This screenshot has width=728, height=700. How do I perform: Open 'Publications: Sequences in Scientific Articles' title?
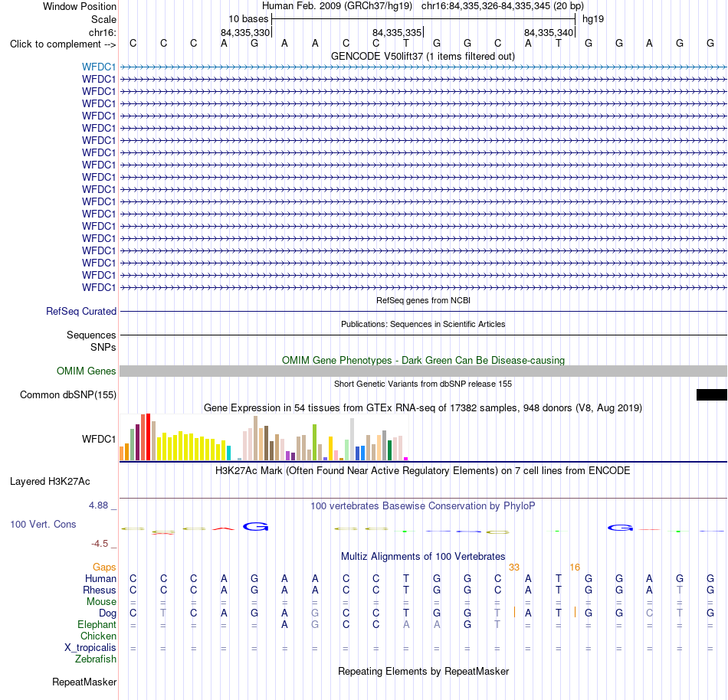click(423, 324)
